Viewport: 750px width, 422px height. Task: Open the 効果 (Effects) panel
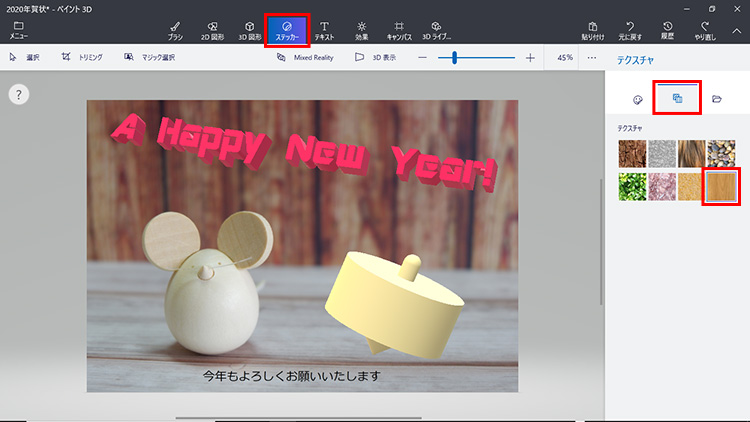361,28
